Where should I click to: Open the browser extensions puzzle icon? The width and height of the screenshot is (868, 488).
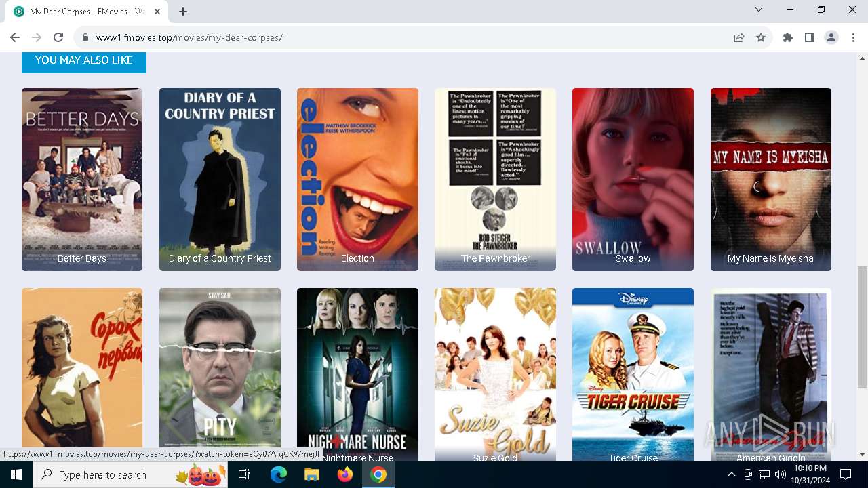pos(788,37)
